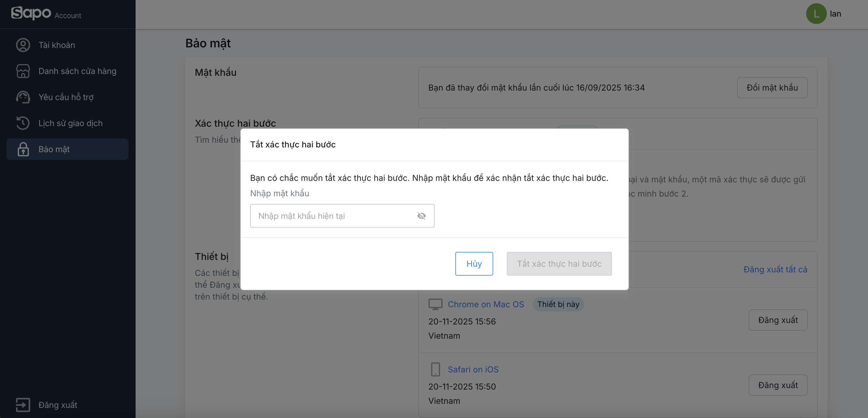Open Chrome on Mac OS device link
The width and height of the screenshot is (868, 418).
click(486, 304)
